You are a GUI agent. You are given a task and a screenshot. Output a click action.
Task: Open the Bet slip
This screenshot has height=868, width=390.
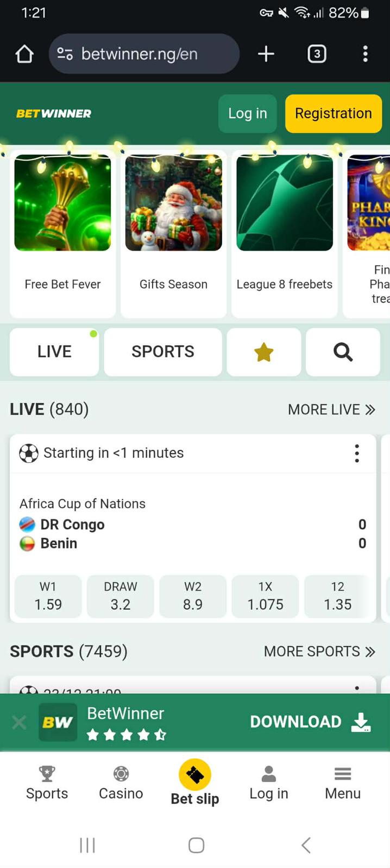point(195,774)
